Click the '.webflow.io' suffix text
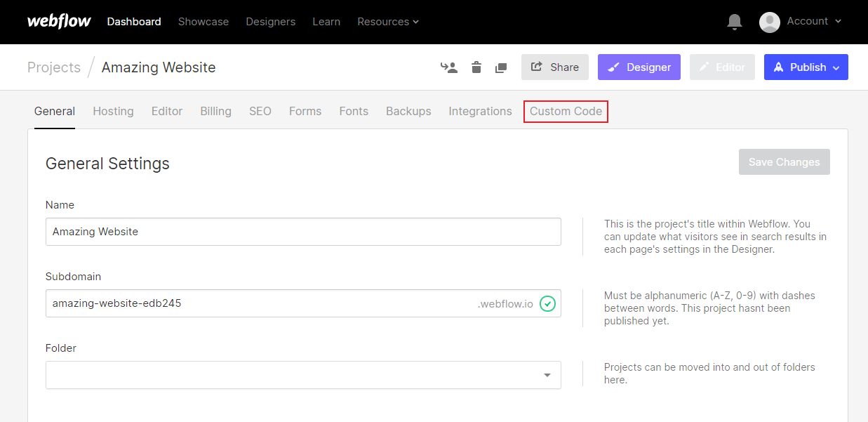Viewport: 868px width, 422px height. (505, 304)
